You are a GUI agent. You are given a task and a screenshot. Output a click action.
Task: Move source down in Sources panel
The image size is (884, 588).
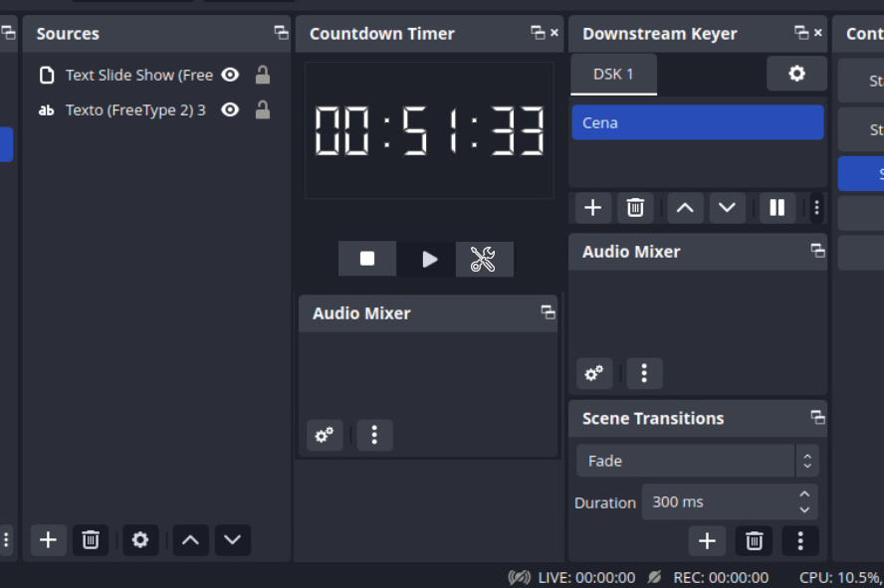[x=232, y=540]
